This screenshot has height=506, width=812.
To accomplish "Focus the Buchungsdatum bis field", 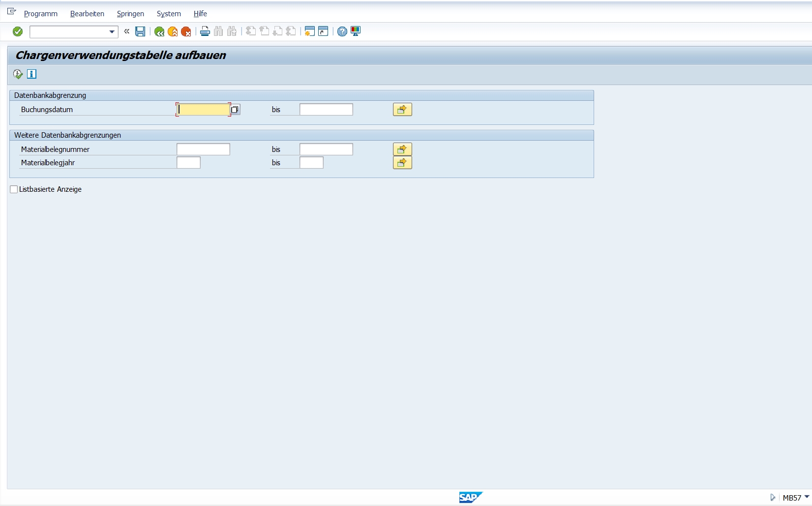I will click(326, 110).
